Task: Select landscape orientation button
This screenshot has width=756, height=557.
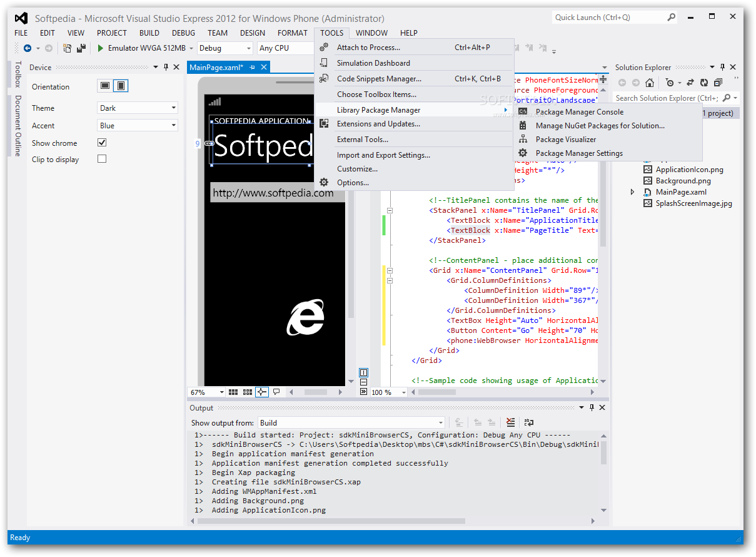Action: [105, 86]
